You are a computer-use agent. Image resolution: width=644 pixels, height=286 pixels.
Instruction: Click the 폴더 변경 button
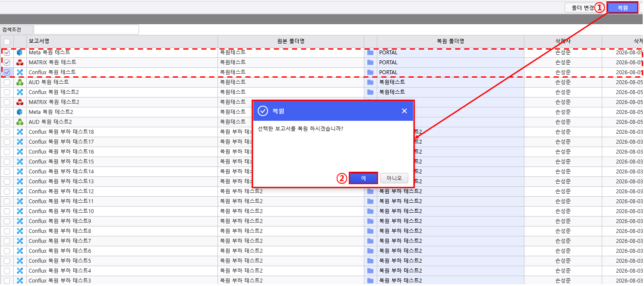tap(584, 8)
